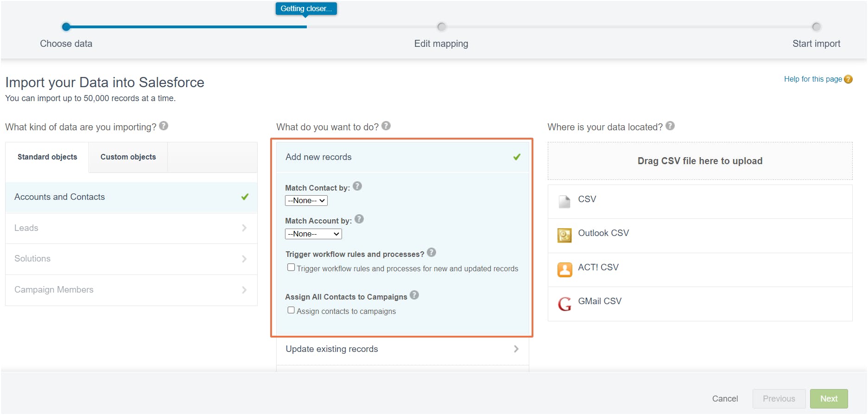Click the GMail CSV G icon

pos(564,304)
